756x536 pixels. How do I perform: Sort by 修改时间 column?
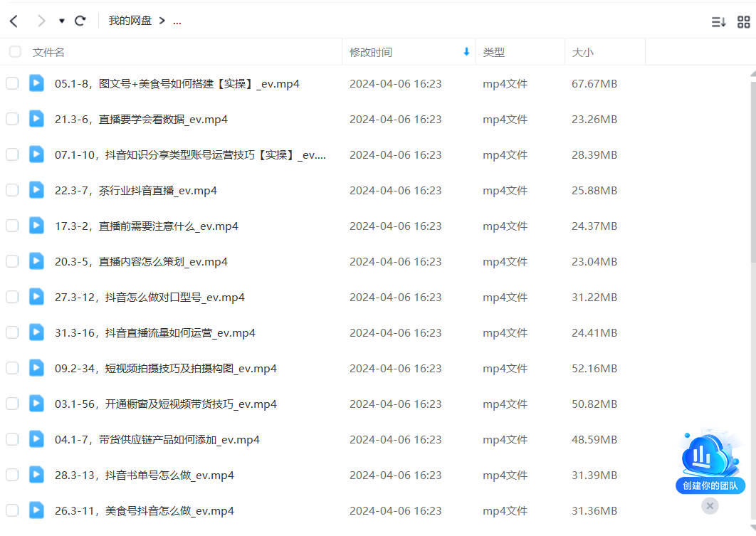(x=370, y=52)
